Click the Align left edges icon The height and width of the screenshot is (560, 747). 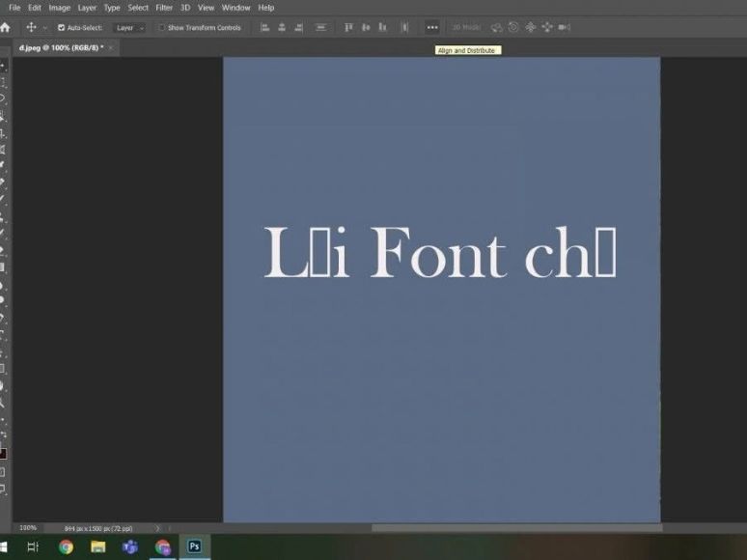pos(264,27)
